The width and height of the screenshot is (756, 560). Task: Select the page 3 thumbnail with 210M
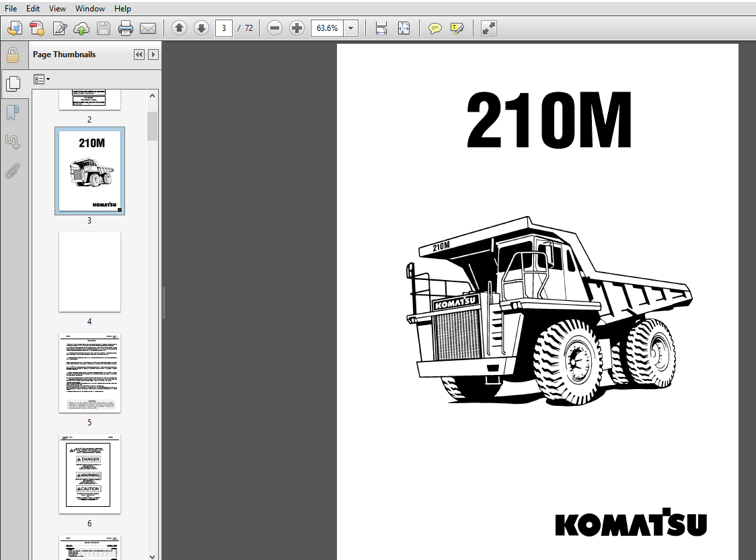pos(89,171)
